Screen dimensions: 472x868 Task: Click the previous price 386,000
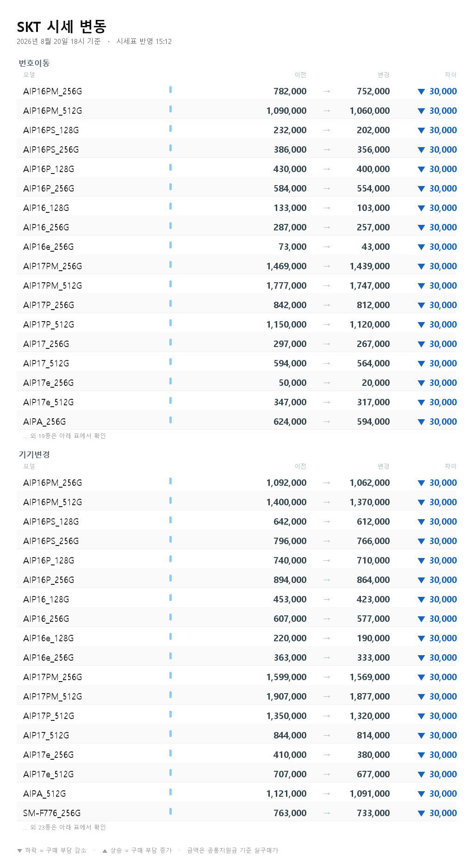tap(290, 150)
